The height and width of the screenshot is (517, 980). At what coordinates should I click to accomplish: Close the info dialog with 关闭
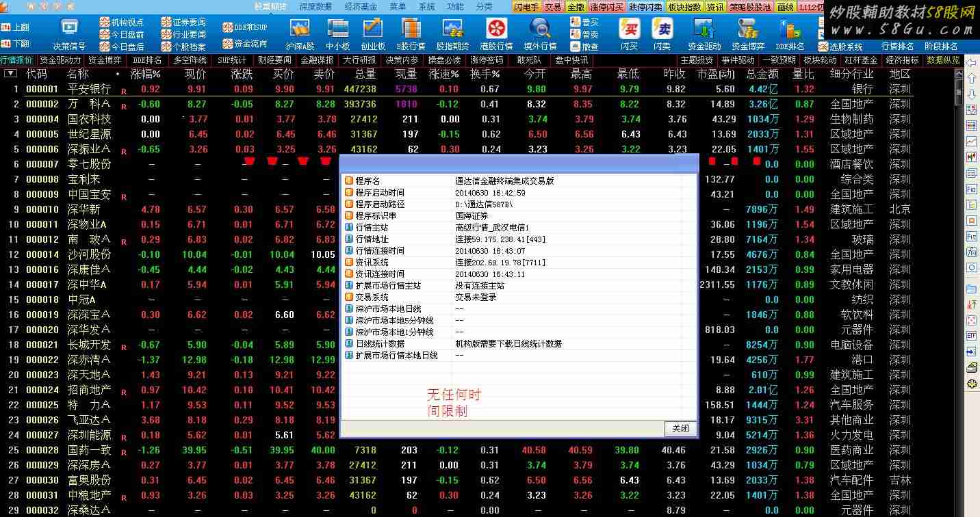tap(681, 428)
